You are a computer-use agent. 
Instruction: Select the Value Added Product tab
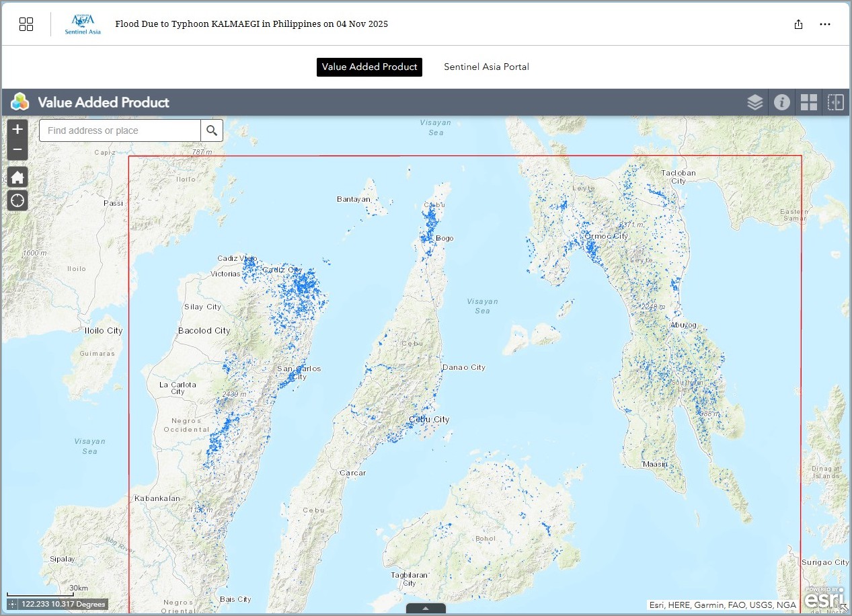click(x=369, y=67)
